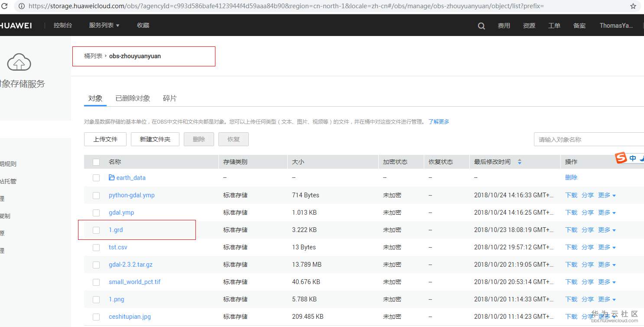Screen dimensions: 644x327
Task: Expand 更多 options for 1.png
Action: tap(607, 299)
